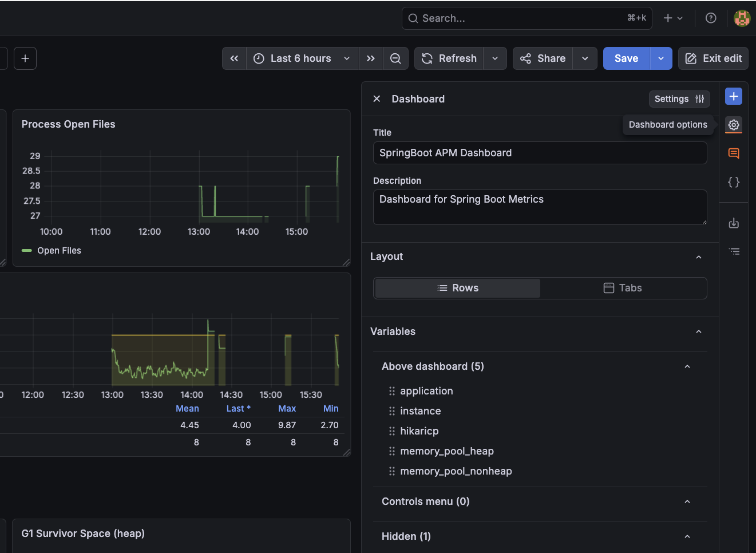Click the orange comment icon in sidebar
The width and height of the screenshot is (756, 553).
tap(734, 153)
